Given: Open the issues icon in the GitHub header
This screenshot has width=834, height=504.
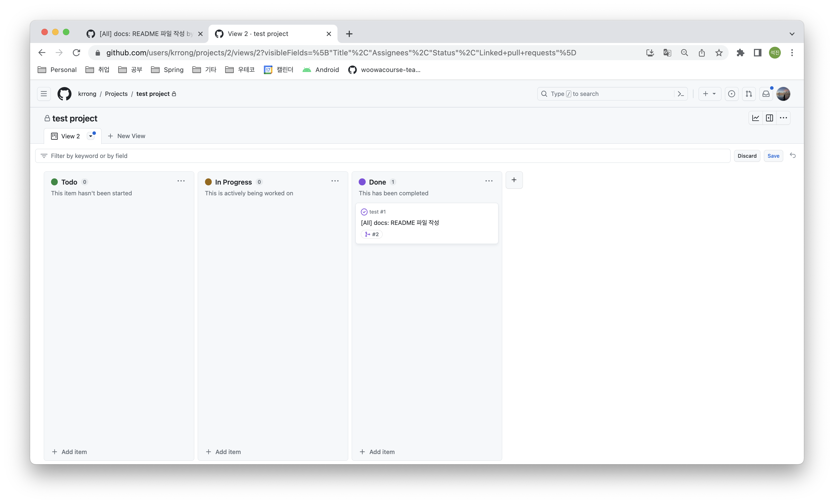Looking at the screenshot, I should [731, 94].
